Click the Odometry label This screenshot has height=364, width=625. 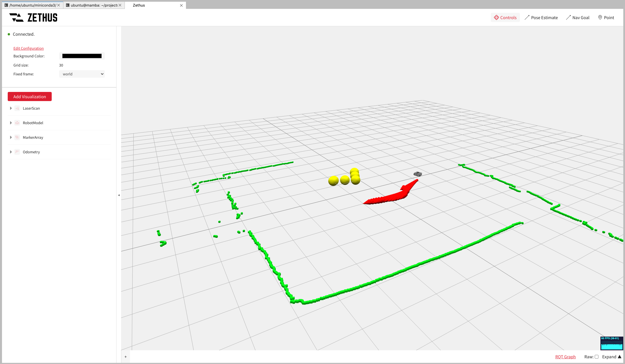point(31,152)
